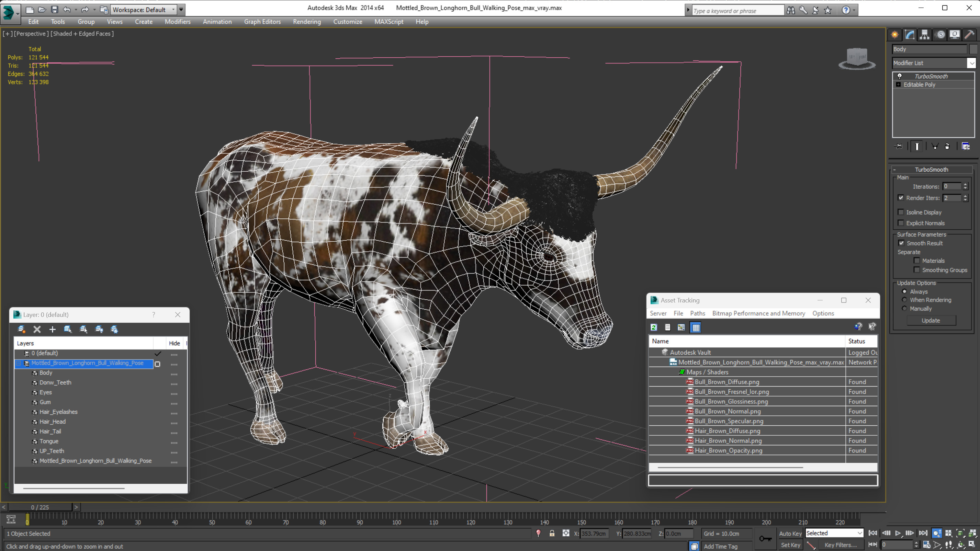Screen dimensions: 980x551
Task: Enable Separate by Smoothing Groups checkbox
Action: [x=916, y=270]
